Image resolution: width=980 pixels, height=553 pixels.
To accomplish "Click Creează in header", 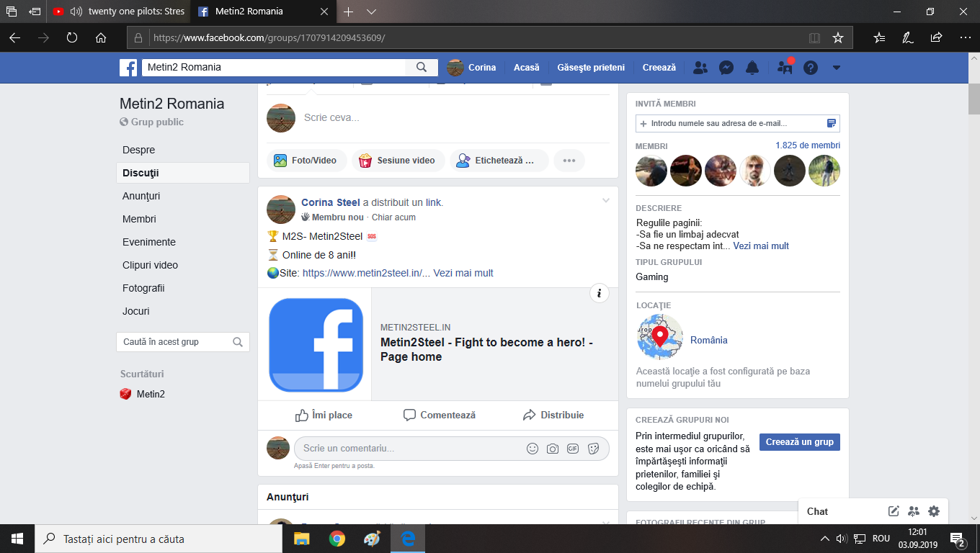I will click(x=659, y=68).
